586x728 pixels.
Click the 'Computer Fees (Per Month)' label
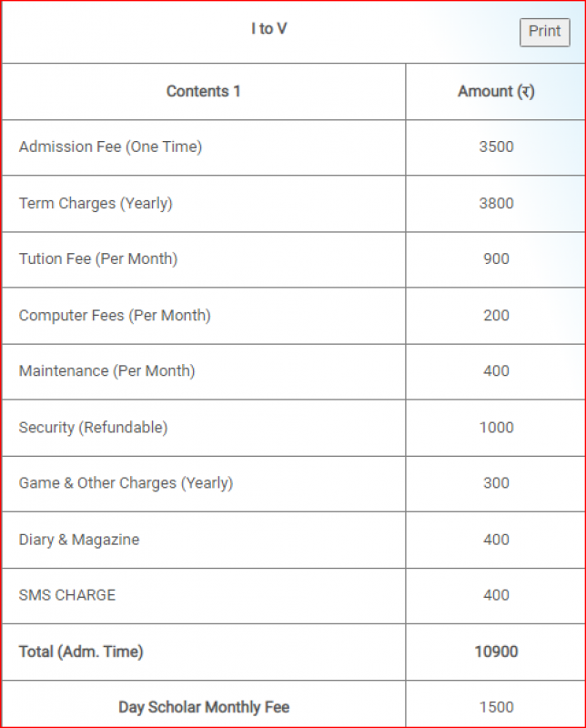[x=115, y=315]
